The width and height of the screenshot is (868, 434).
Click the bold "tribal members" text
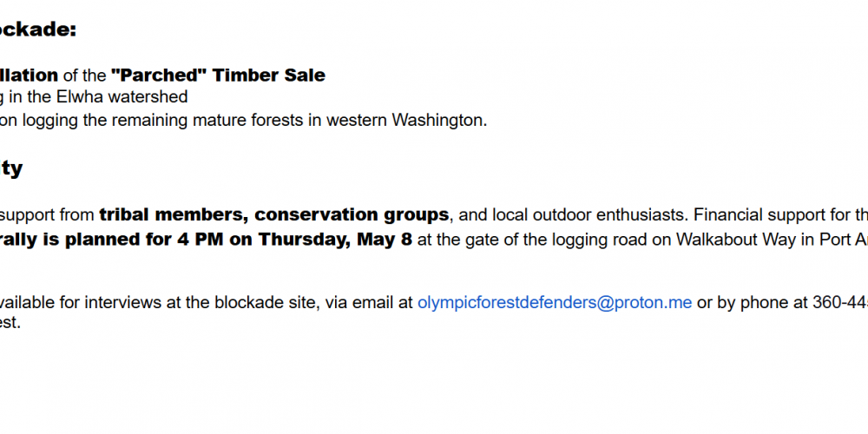(x=172, y=214)
